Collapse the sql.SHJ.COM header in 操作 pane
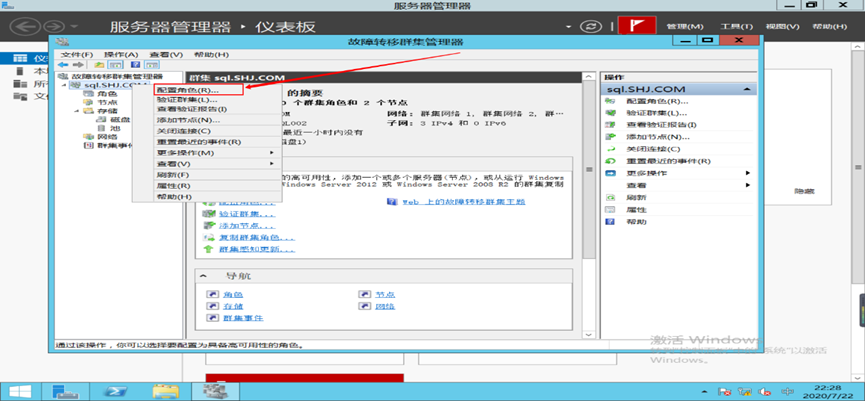The image size is (865, 401). point(747,89)
